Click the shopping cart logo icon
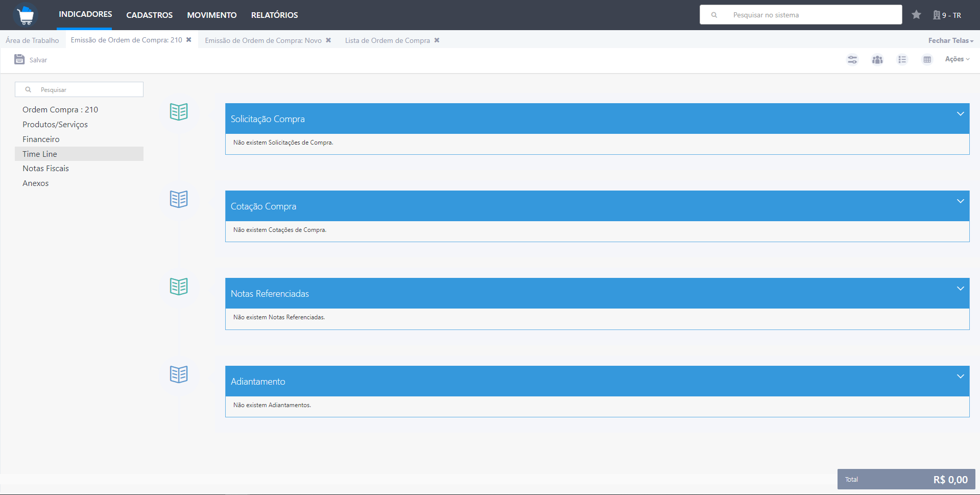The height and width of the screenshot is (495, 980). pyautogui.click(x=25, y=15)
